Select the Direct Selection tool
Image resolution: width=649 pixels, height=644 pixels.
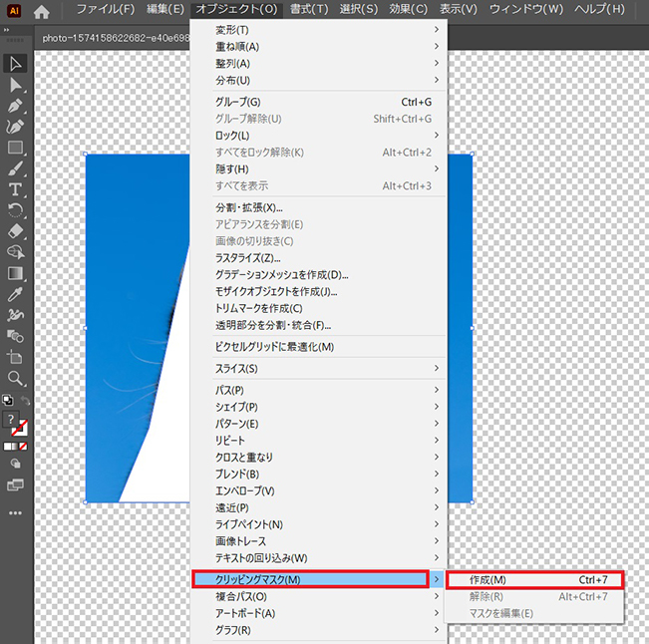(15, 85)
